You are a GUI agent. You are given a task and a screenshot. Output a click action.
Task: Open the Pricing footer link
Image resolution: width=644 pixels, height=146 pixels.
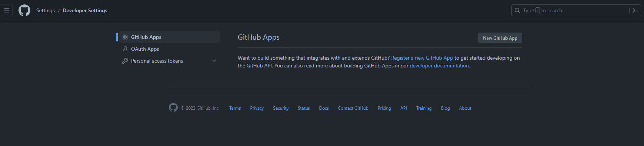[x=384, y=108]
